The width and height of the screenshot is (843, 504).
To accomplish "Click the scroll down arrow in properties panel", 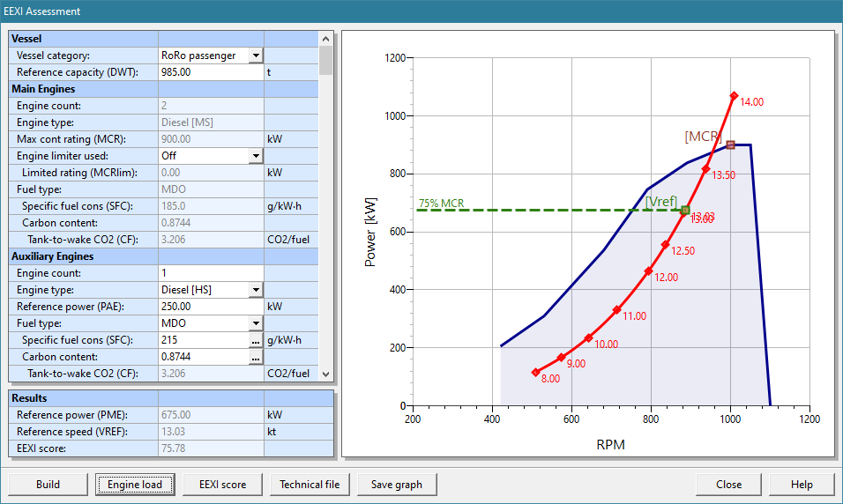I will pos(326,374).
